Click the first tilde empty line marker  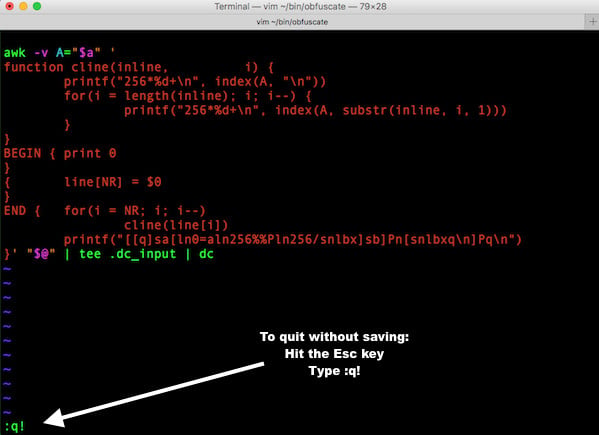7,269
